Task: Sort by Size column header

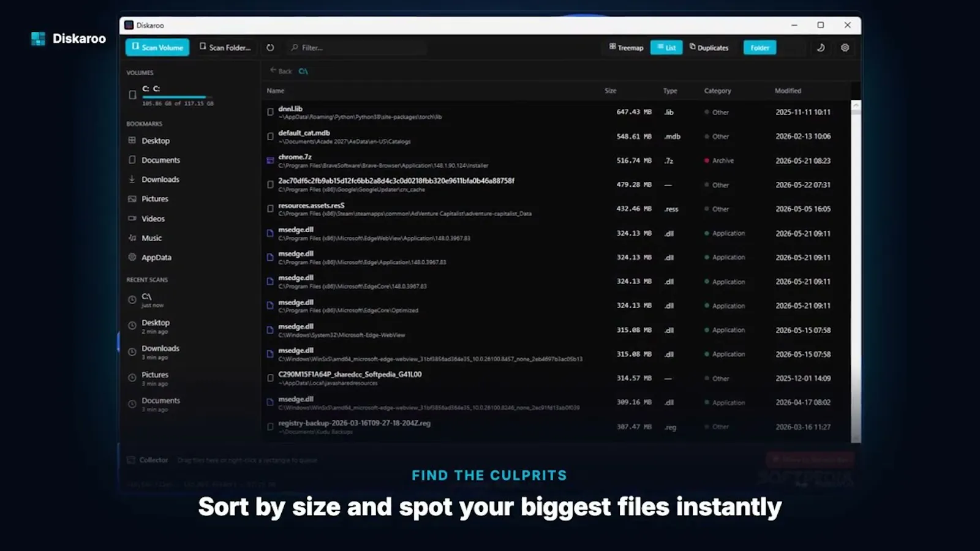Action: coord(610,91)
